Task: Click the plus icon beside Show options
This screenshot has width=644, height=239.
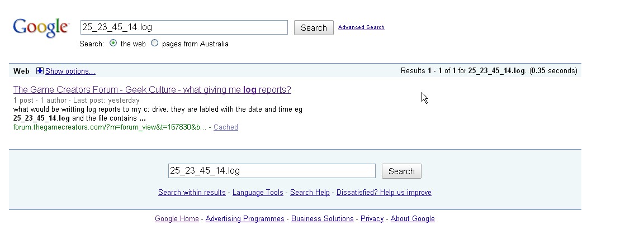Action: (x=40, y=71)
